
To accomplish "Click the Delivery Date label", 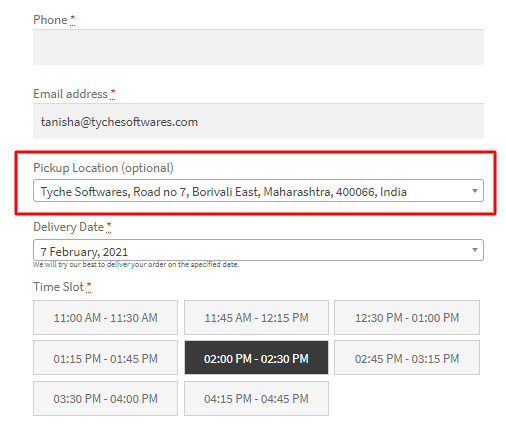I will pyautogui.click(x=68, y=227).
